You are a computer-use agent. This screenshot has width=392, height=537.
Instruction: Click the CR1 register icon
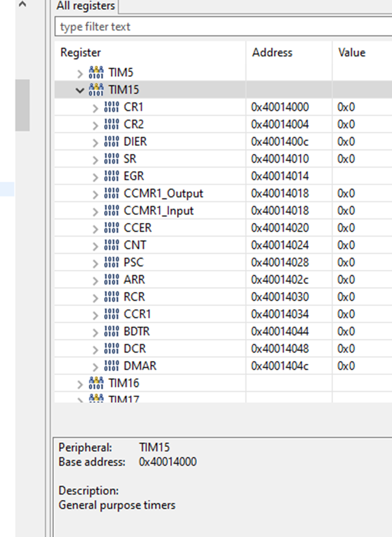[x=111, y=107]
